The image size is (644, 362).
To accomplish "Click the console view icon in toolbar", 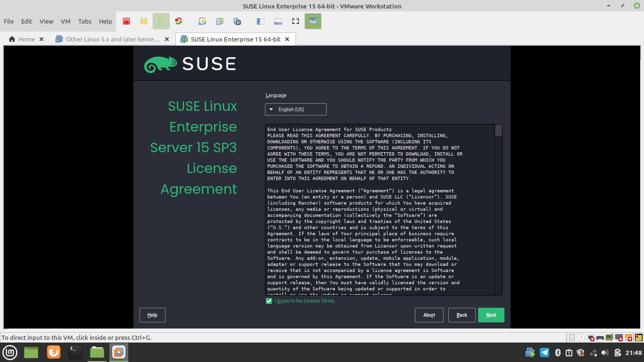I will pyautogui.click(x=313, y=21).
